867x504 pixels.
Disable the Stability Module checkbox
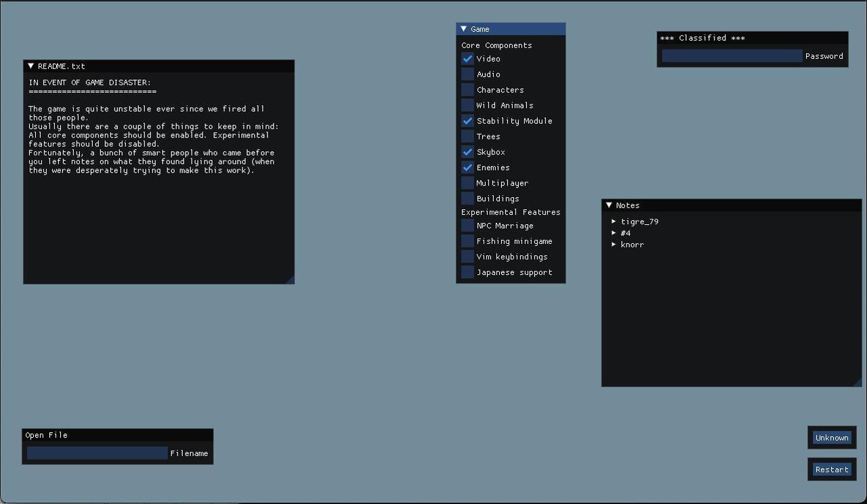click(467, 121)
